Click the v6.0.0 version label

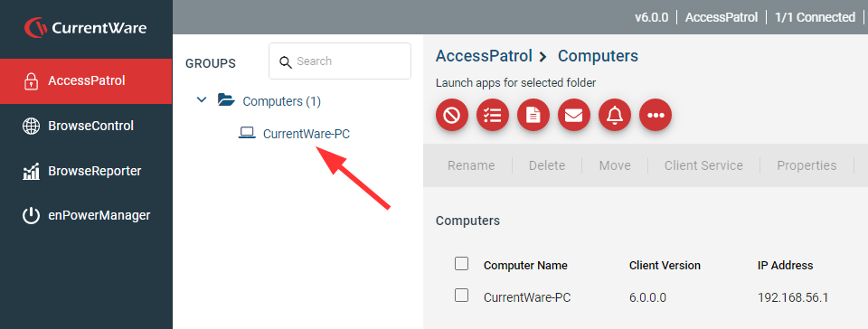tap(653, 17)
